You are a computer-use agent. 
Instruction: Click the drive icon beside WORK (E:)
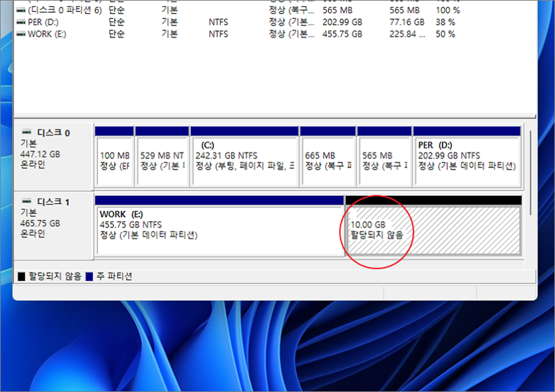(x=20, y=34)
